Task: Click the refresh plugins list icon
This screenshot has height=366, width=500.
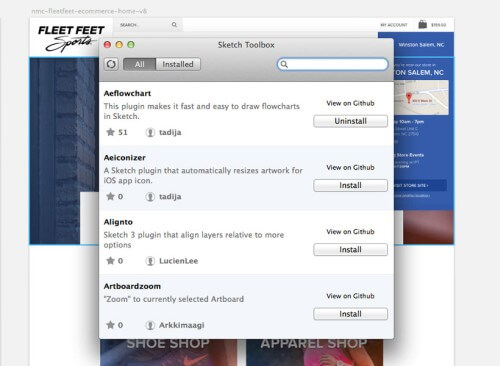Action: (111, 64)
